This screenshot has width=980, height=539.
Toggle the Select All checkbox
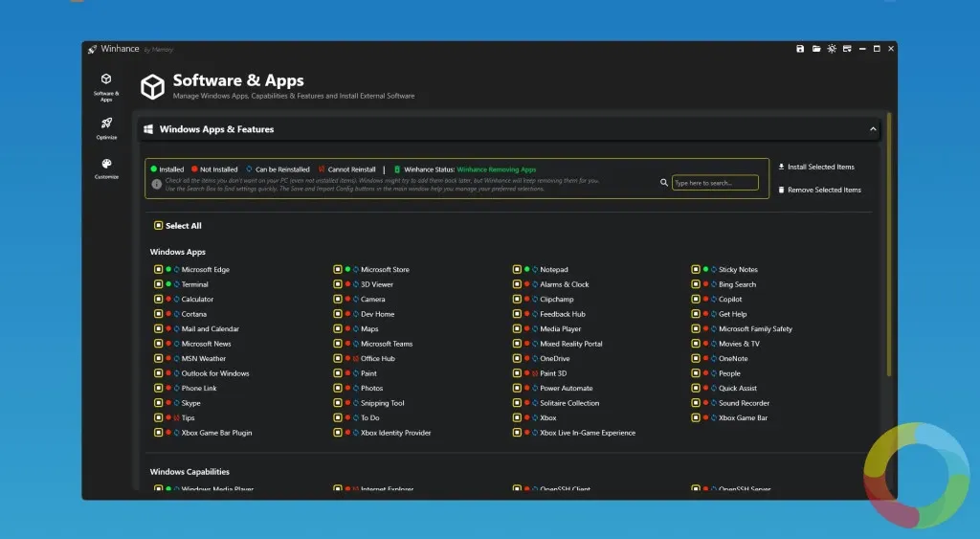coord(158,226)
